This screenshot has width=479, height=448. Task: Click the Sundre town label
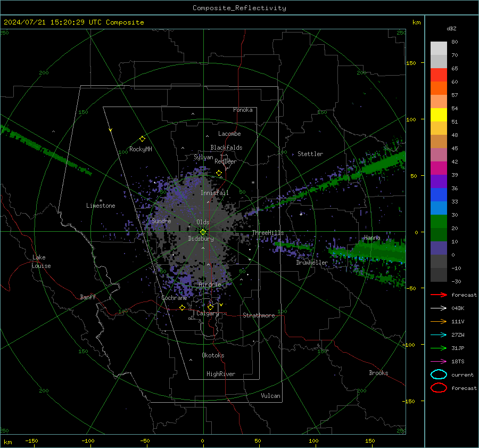(x=161, y=221)
